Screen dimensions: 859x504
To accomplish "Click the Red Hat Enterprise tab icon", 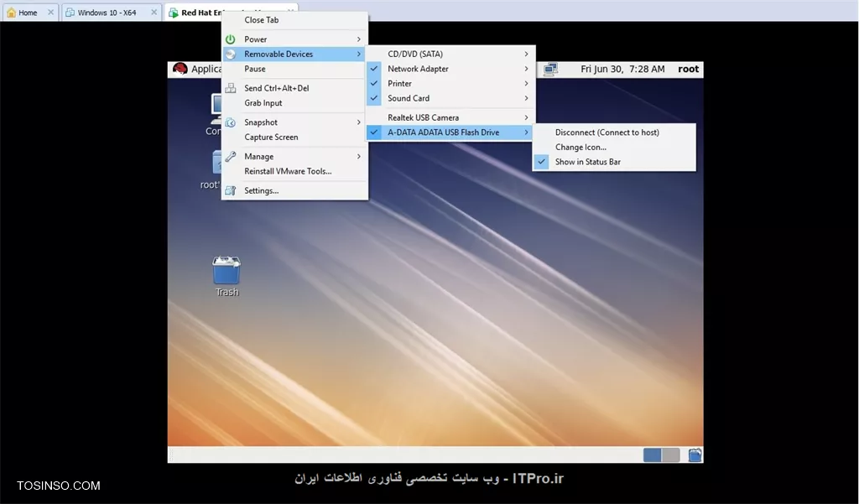I will 173,13.
